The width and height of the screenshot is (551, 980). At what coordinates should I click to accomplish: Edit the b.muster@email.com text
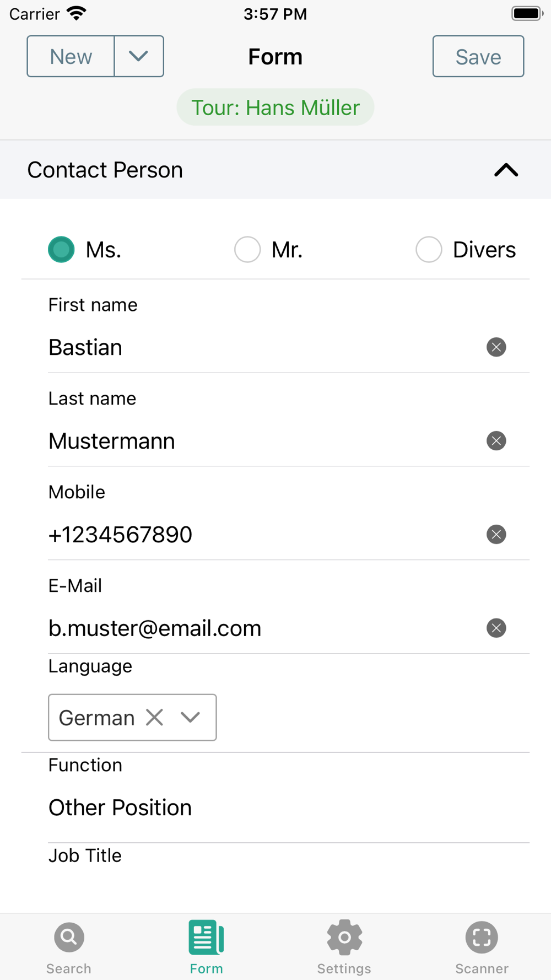[x=155, y=628]
